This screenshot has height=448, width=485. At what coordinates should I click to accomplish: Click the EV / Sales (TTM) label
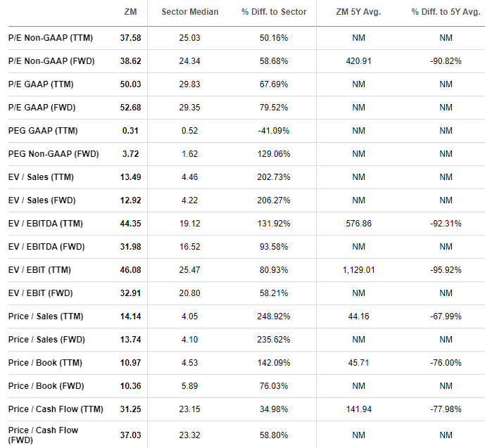[41, 177]
